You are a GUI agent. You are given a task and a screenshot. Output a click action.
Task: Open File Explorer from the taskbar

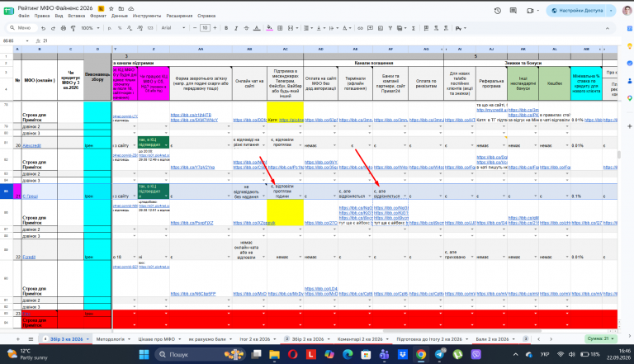[275, 355]
